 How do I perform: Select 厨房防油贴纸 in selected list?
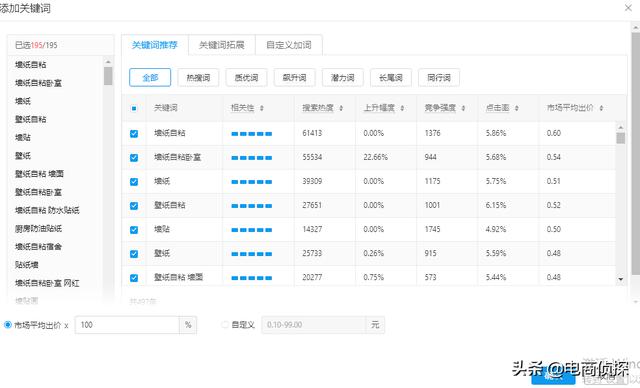38,228
